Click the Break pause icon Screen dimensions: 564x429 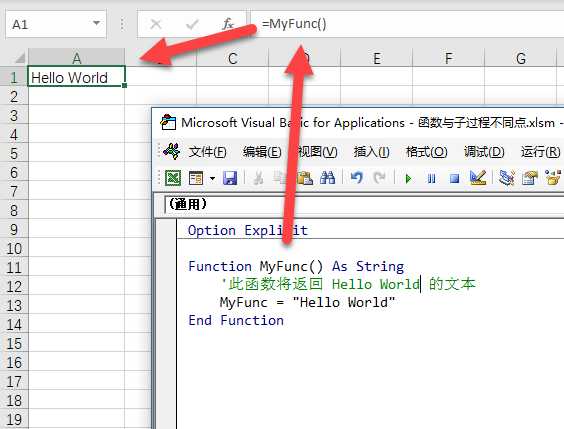click(431, 178)
